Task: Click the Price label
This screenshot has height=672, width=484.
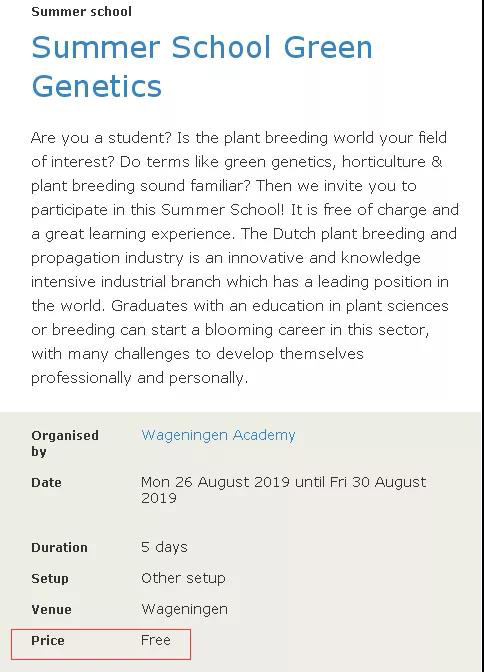Action: coord(48,640)
